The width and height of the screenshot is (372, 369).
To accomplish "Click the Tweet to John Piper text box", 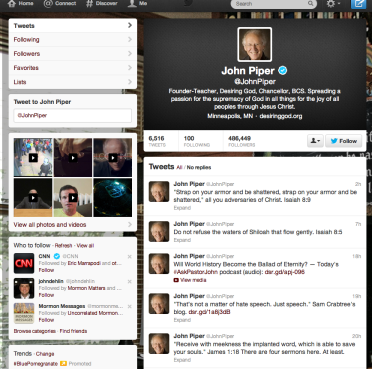I will click(73, 116).
